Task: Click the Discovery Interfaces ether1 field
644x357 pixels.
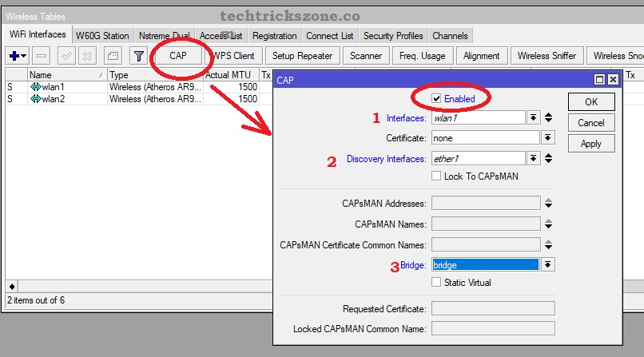Action: (477, 159)
